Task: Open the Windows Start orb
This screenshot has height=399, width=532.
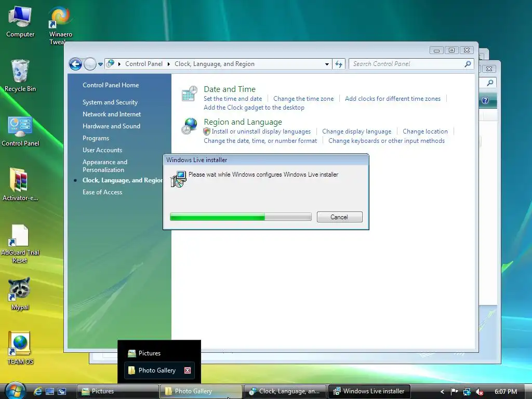Action: (15, 391)
